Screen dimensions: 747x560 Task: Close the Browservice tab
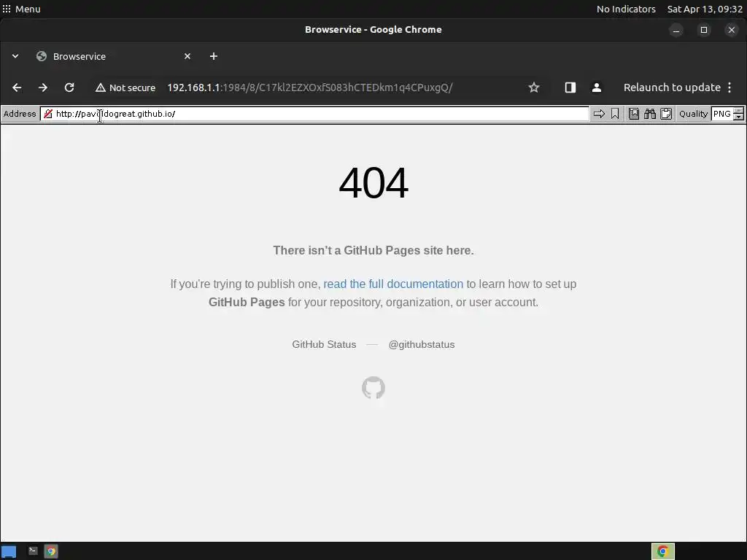[x=187, y=56]
